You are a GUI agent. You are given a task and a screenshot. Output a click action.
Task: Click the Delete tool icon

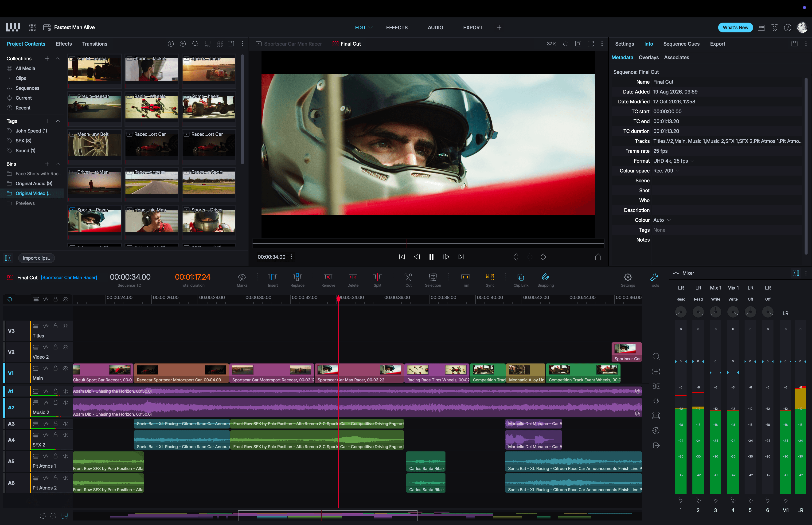pos(353,277)
